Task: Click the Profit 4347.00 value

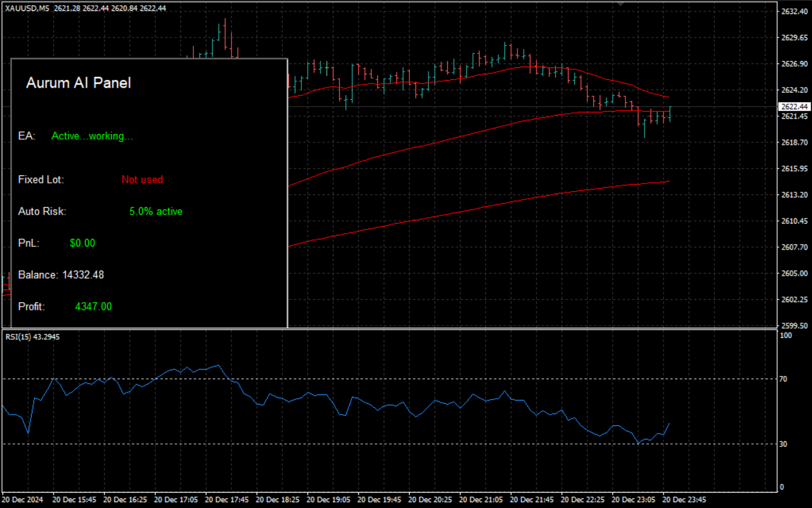Action: 93,307
